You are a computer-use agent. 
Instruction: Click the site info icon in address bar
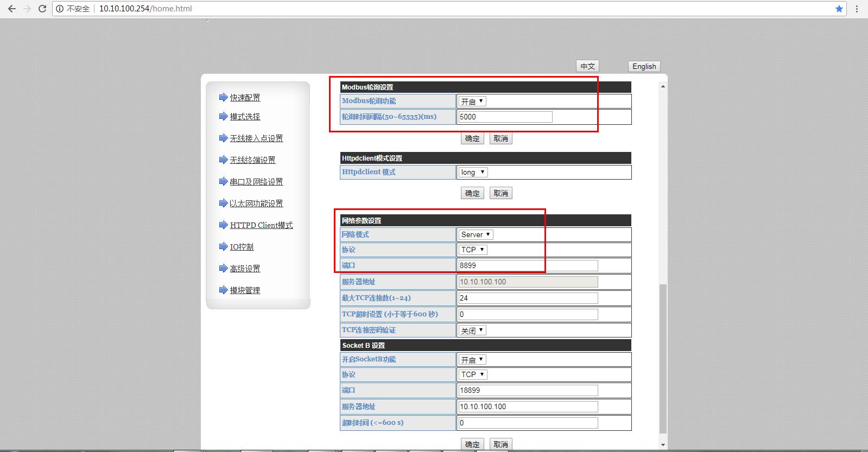(60, 9)
